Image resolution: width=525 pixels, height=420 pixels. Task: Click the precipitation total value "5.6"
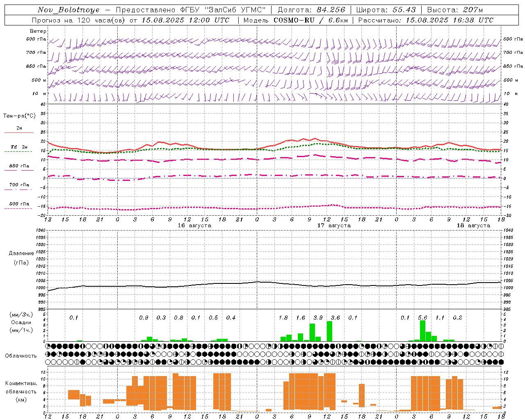422,318
